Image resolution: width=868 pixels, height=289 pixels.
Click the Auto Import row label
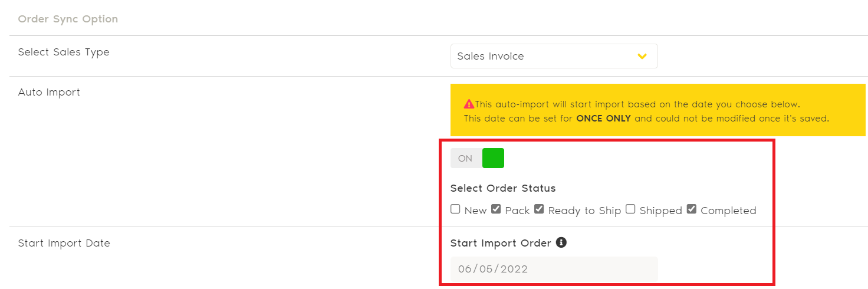pos(49,92)
